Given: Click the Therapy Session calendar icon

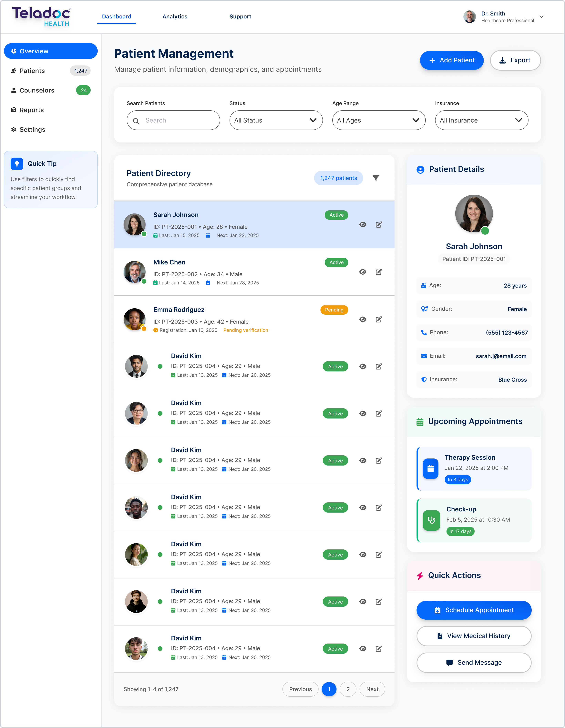Looking at the screenshot, I should pos(431,469).
